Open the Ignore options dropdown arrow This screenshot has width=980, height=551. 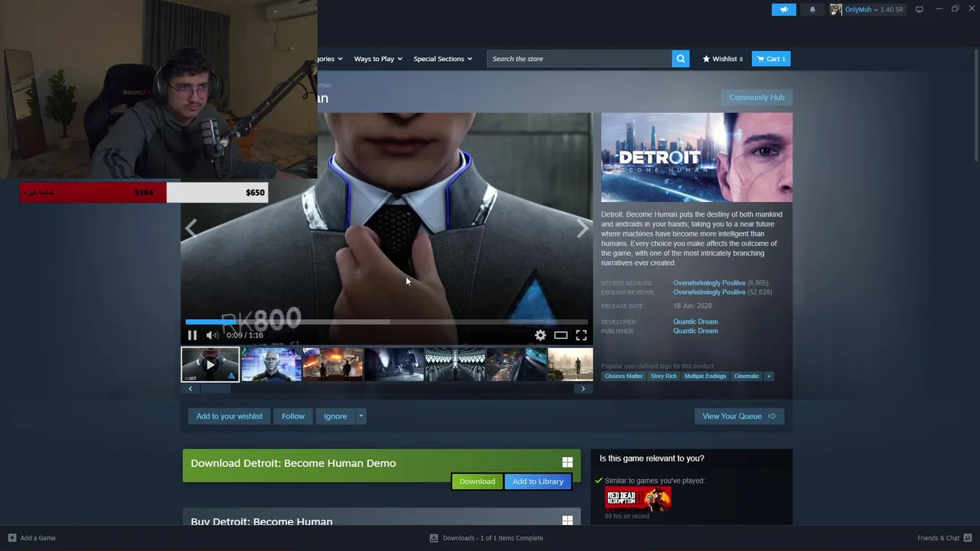click(361, 416)
